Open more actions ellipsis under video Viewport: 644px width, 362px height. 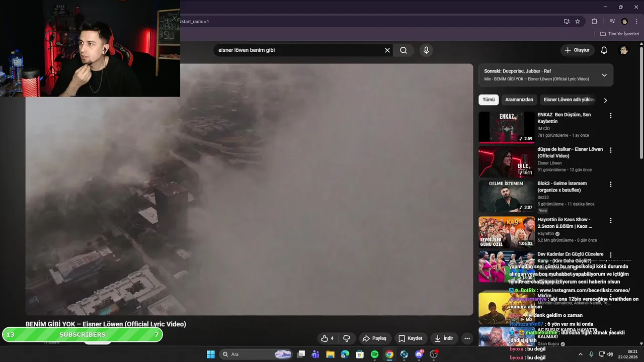pos(467,338)
